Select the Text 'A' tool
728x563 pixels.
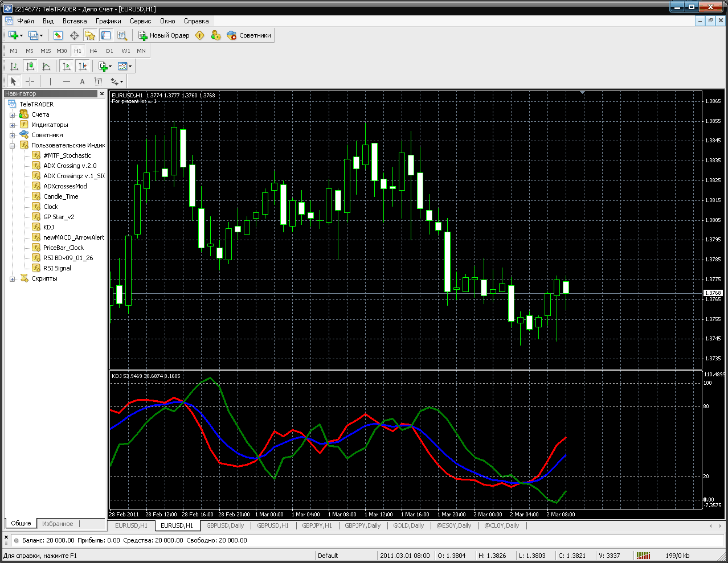82,81
